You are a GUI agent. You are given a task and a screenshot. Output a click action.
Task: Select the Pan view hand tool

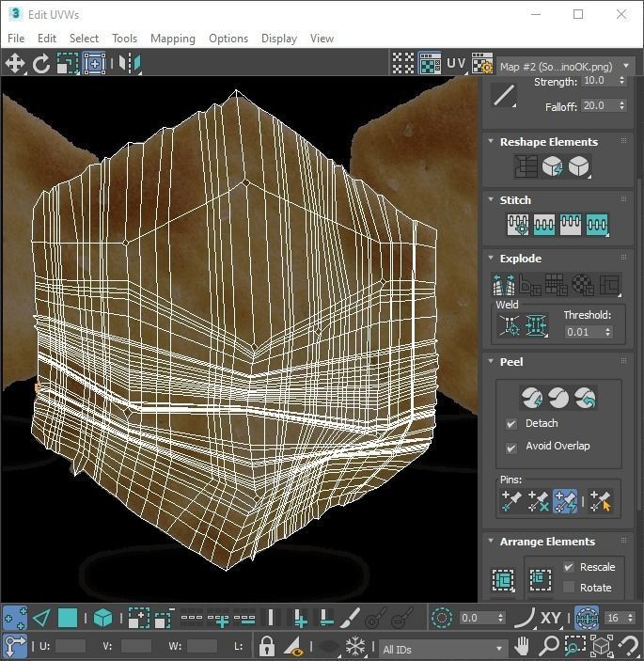pos(522,646)
